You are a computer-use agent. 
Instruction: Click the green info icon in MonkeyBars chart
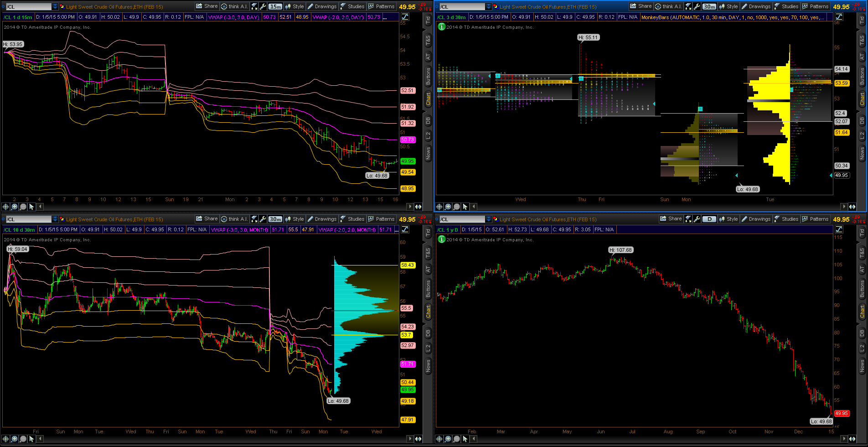(441, 26)
